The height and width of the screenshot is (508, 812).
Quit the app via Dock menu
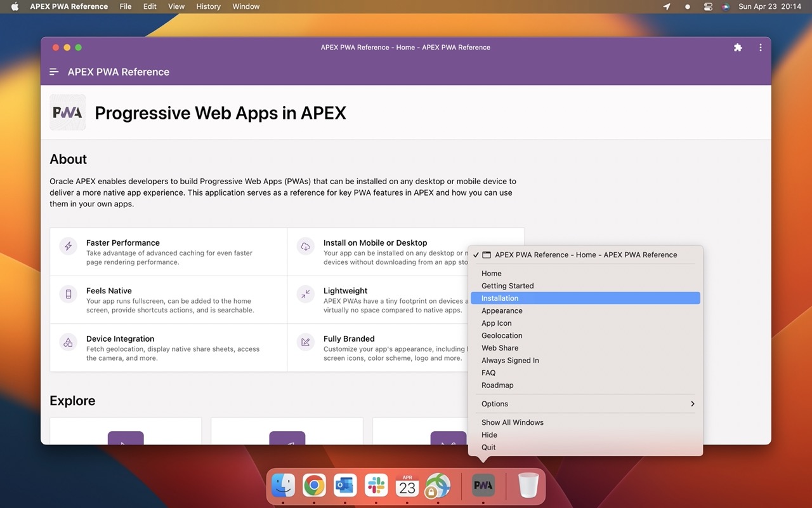coord(488,447)
